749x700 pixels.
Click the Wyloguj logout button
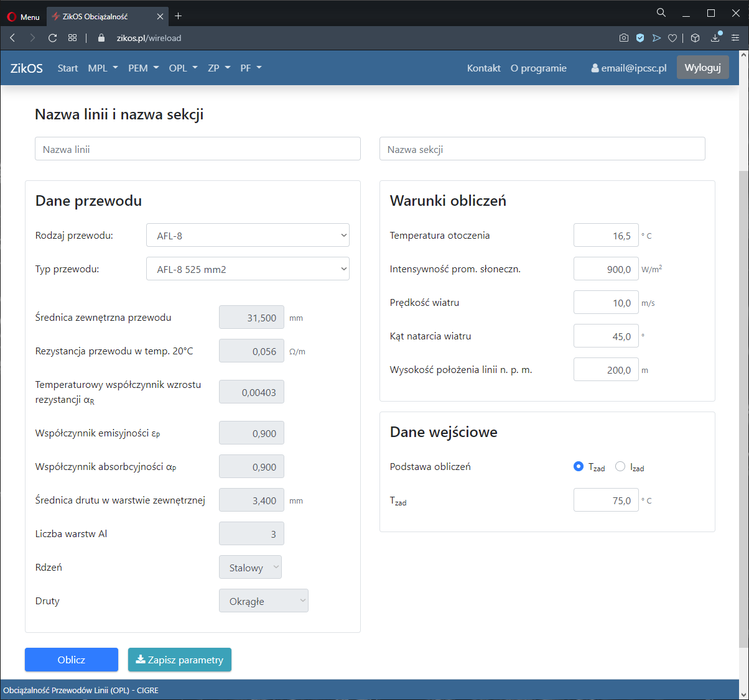702,68
